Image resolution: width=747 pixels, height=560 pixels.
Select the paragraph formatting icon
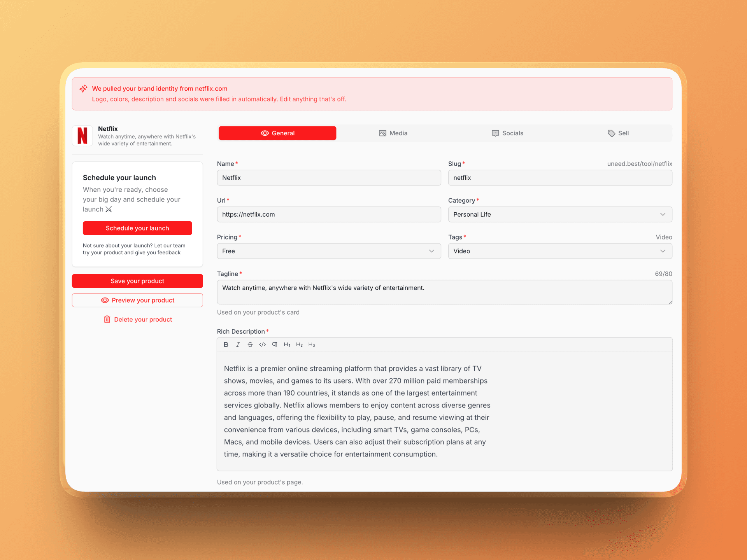click(274, 345)
